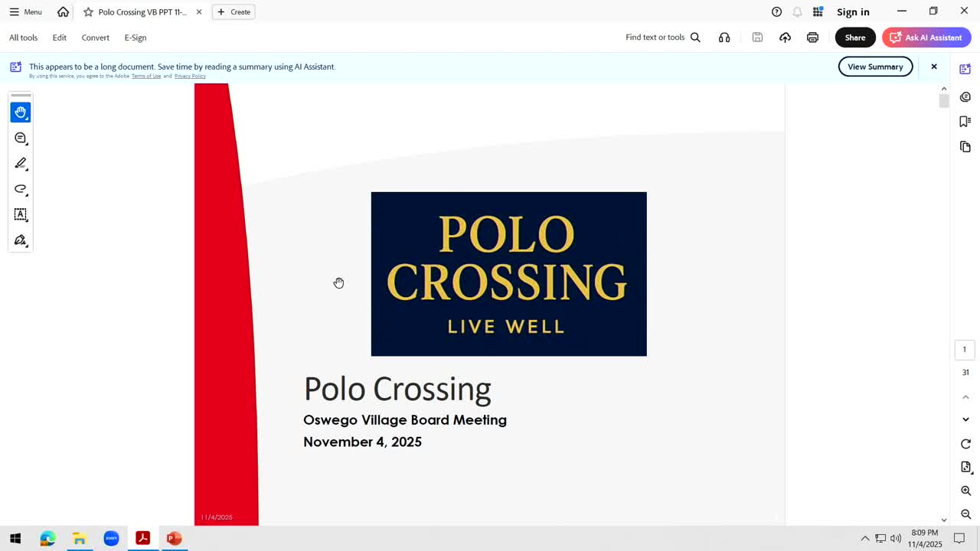Screen dimensions: 980x551
Task: Star the Polo Crossing VB PPT tab
Action: (x=88, y=11)
